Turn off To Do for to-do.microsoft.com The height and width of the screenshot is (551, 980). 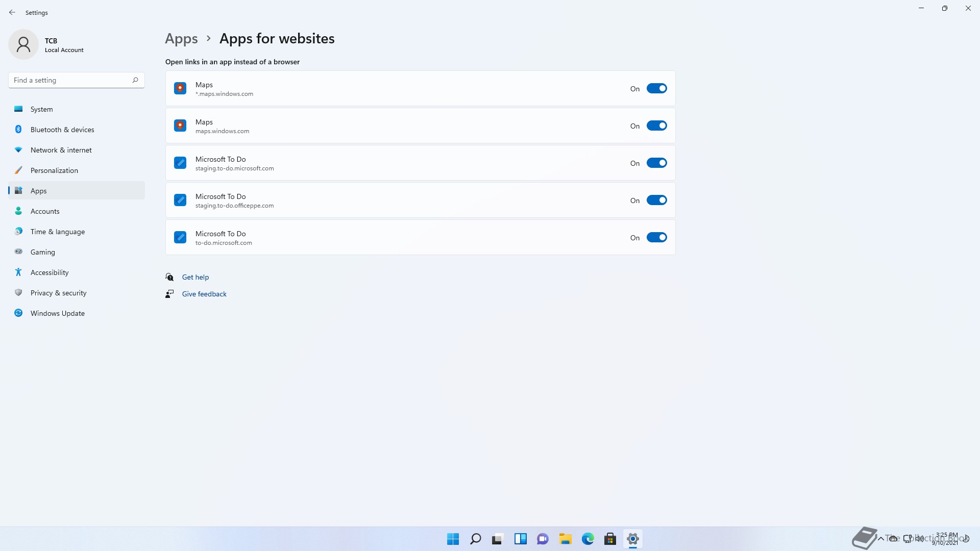point(656,238)
